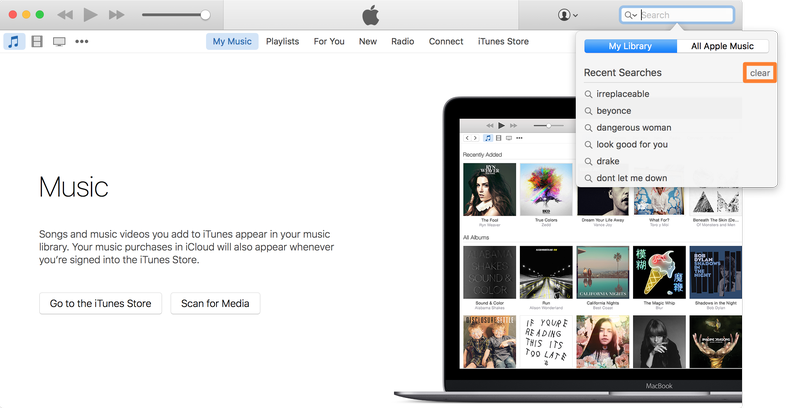The height and width of the screenshot is (408, 800).
Task: Open the account user menu
Action: tap(567, 15)
